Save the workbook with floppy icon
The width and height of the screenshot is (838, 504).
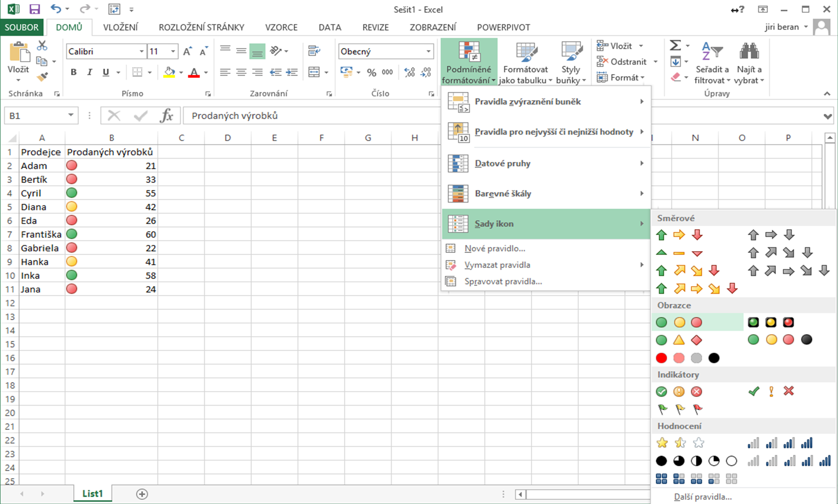pyautogui.click(x=35, y=9)
